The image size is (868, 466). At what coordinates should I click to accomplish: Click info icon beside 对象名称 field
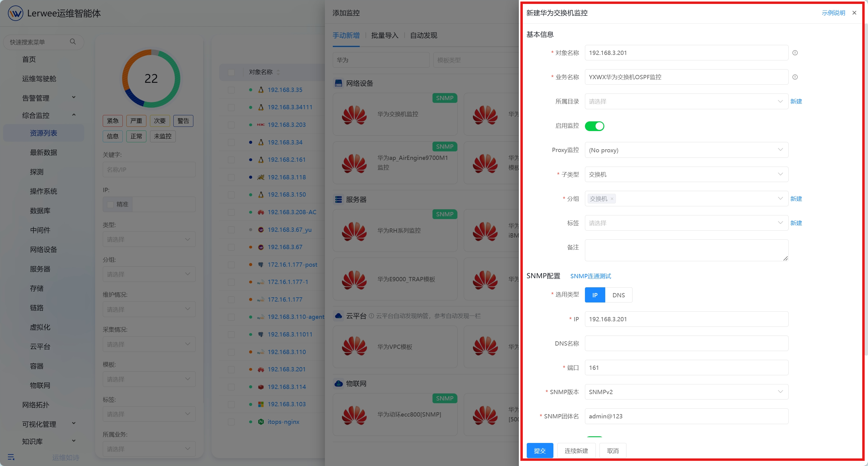pos(795,53)
